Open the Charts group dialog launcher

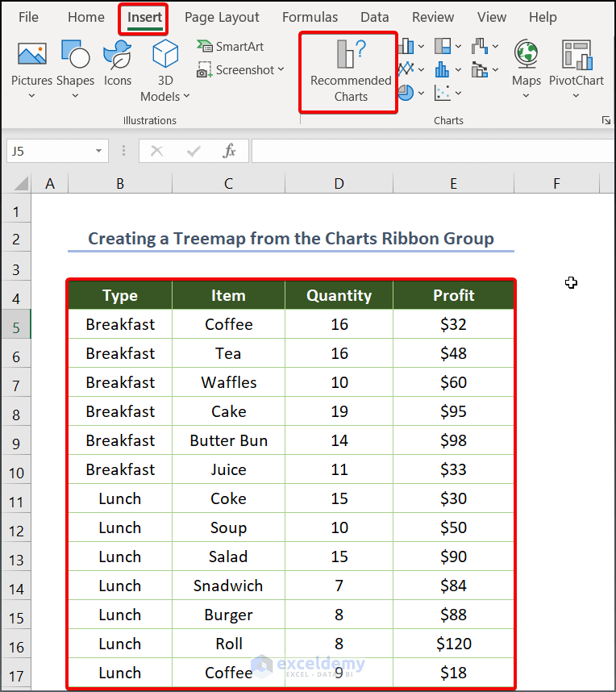click(x=606, y=120)
